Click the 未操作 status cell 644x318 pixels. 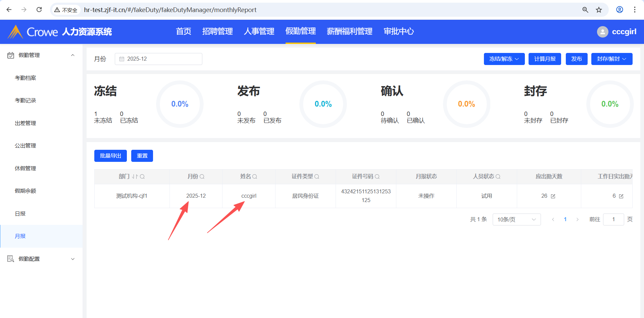tap(426, 196)
